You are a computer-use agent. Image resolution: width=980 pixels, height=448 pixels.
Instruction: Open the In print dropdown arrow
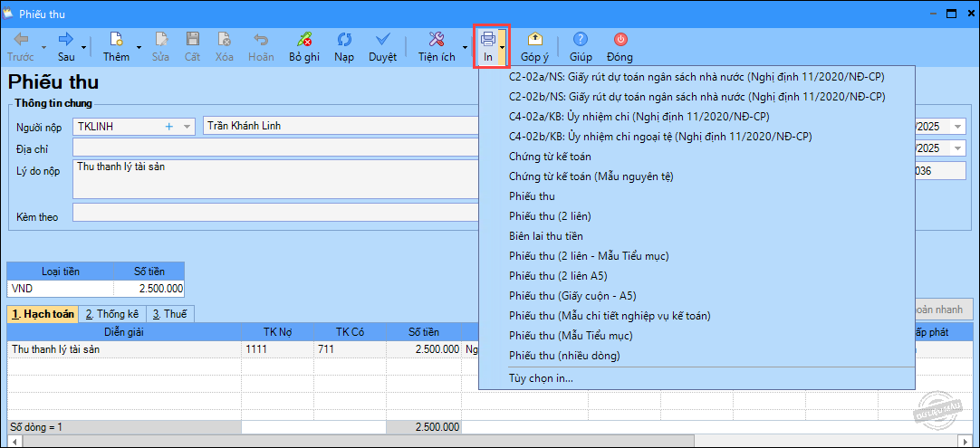pyautogui.click(x=503, y=47)
